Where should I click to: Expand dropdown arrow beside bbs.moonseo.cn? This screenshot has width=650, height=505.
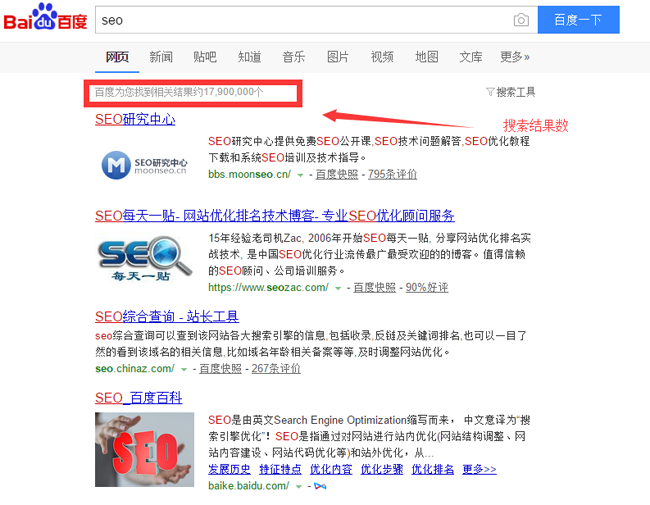[x=300, y=175]
